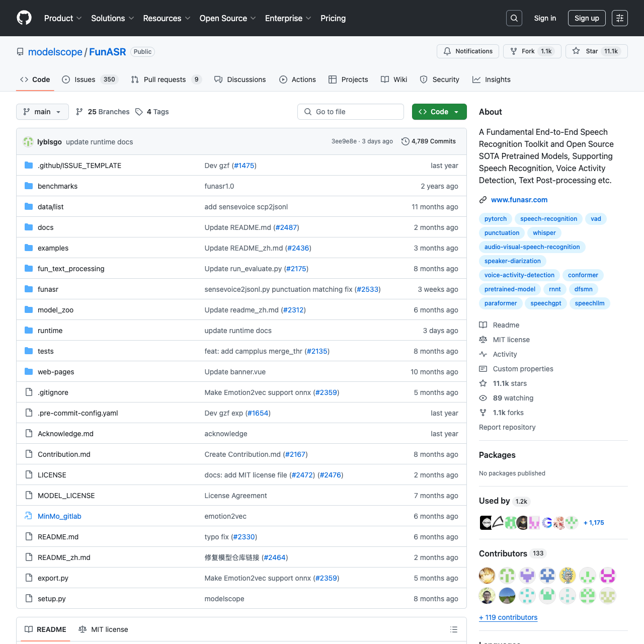Click the fork icon beside 1.1k forks

click(483, 413)
